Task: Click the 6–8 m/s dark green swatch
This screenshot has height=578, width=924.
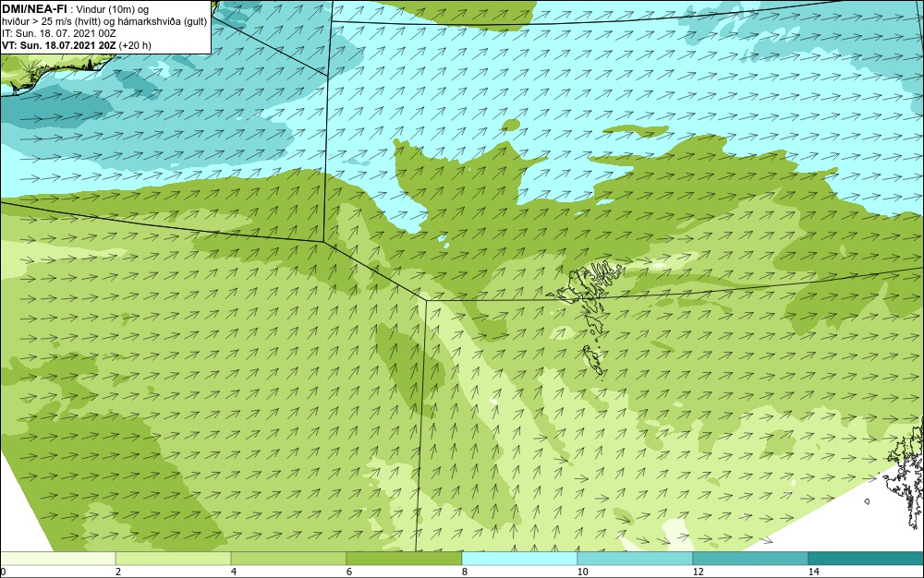Action: [x=404, y=559]
